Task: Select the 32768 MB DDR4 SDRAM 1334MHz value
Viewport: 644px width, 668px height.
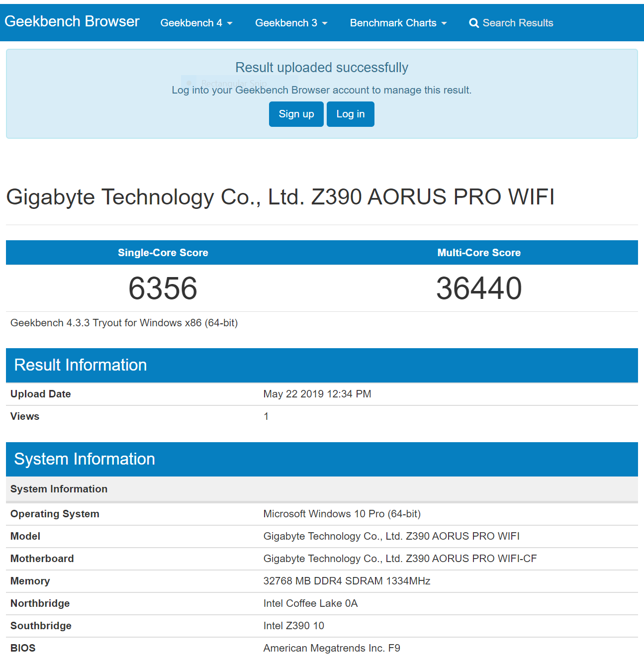Action: tap(347, 581)
